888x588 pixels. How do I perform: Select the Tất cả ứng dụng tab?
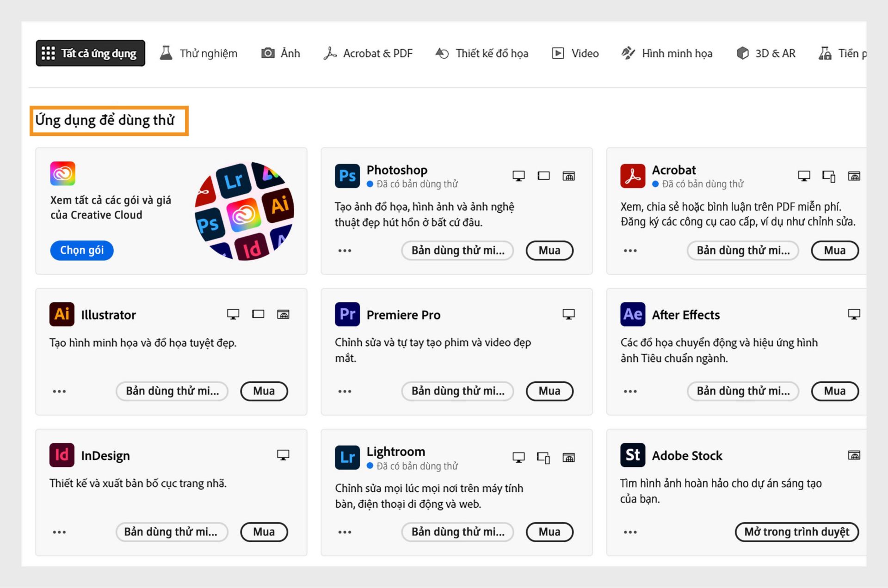91,53
